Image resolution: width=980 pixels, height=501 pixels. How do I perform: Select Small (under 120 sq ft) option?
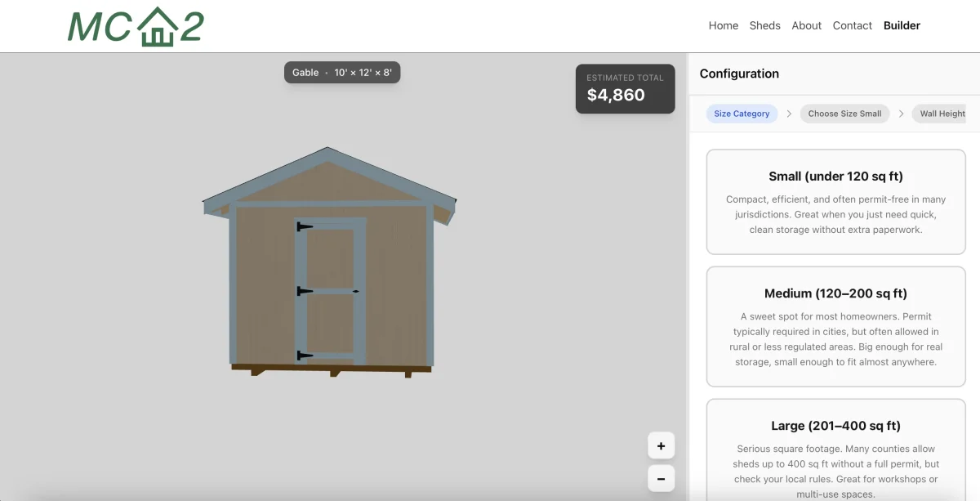(x=835, y=202)
